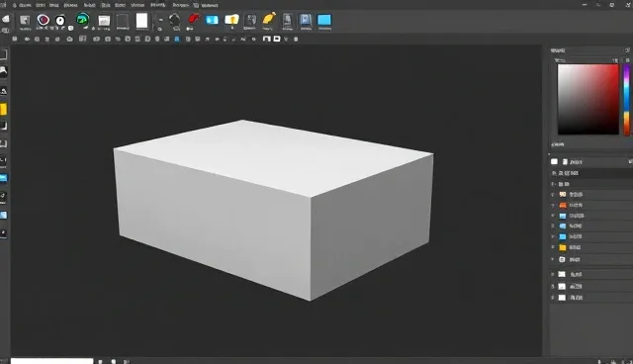This screenshot has height=364, width=633.
Task: Click the green circular arrow toolbar icon
Action: [x=82, y=20]
